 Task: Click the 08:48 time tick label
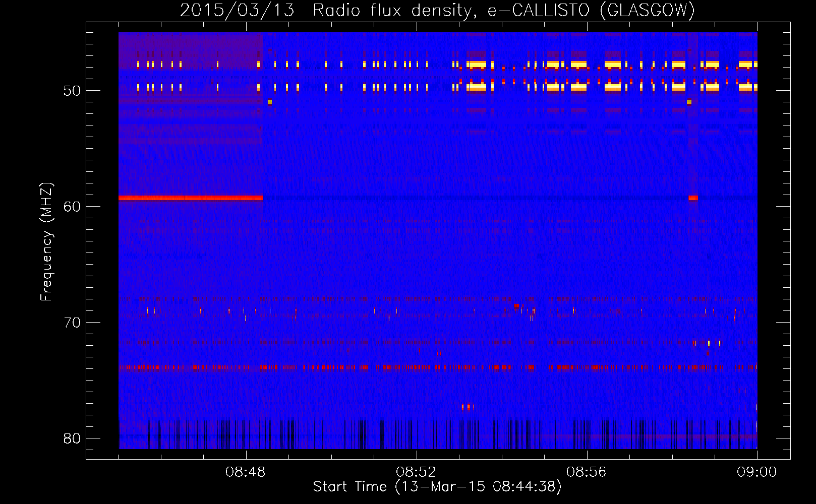(246, 472)
